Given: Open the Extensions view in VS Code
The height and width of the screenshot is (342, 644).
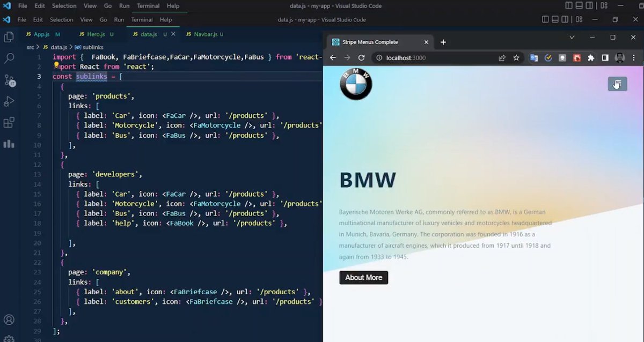Looking at the screenshot, I should (x=9, y=123).
